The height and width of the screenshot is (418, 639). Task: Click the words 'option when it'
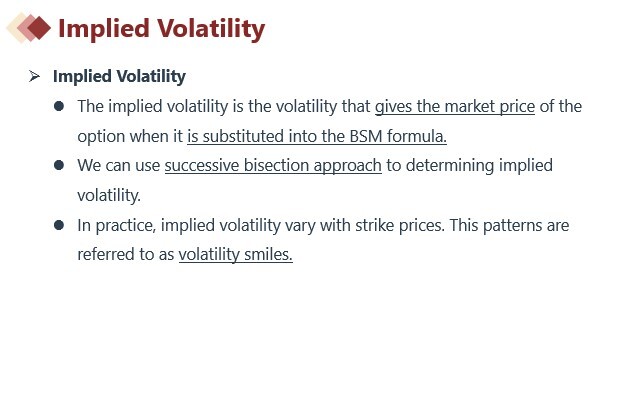[x=130, y=136]
